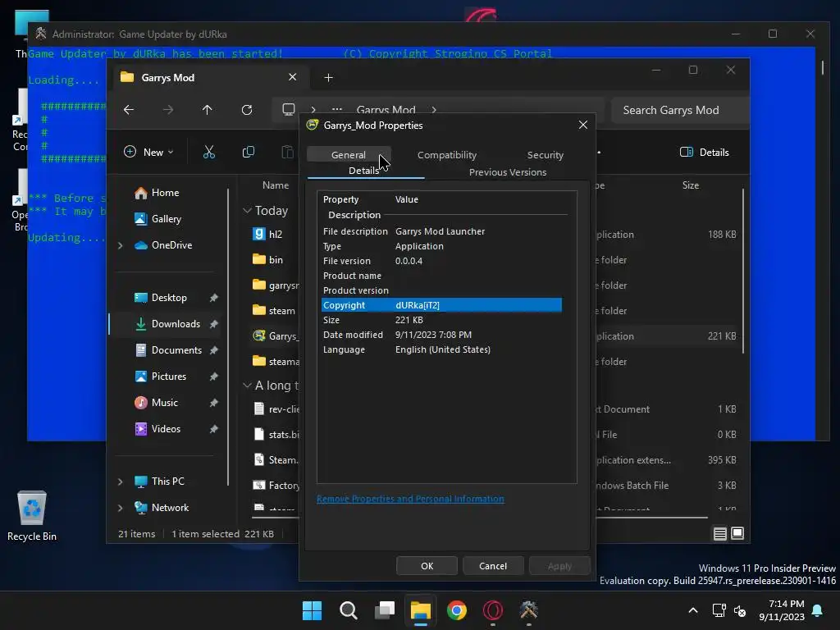Select the Copyright property row
The height and width of the screenshot is (630, 840).
point(442,305)
